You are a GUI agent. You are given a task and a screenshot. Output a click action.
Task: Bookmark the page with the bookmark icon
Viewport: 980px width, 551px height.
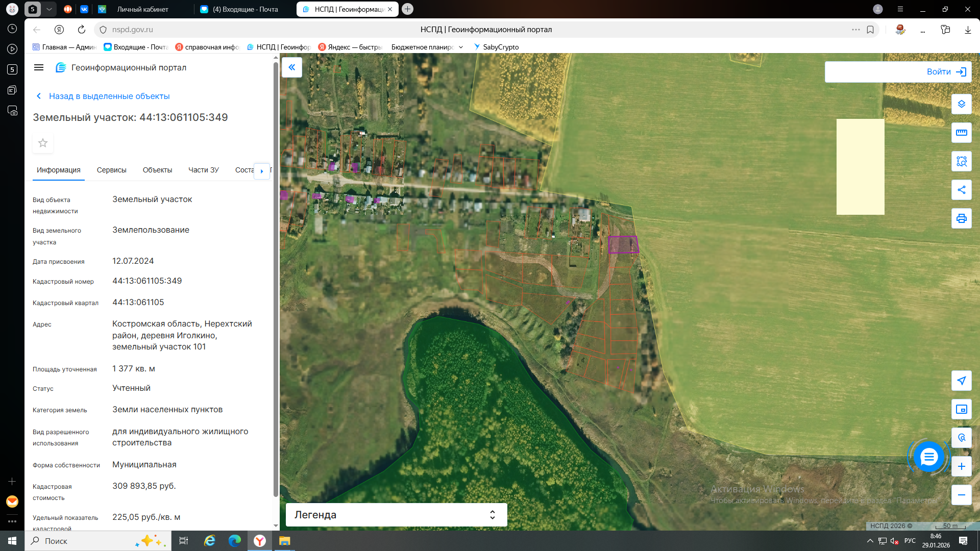click(870, 30)
